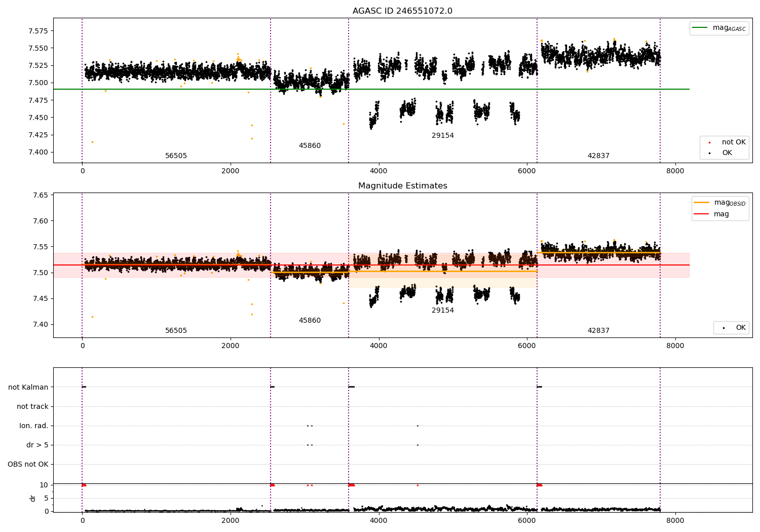Click the 'OBS not OK' row label
This screenshot has height=532, width=760.
click(28, 464)
